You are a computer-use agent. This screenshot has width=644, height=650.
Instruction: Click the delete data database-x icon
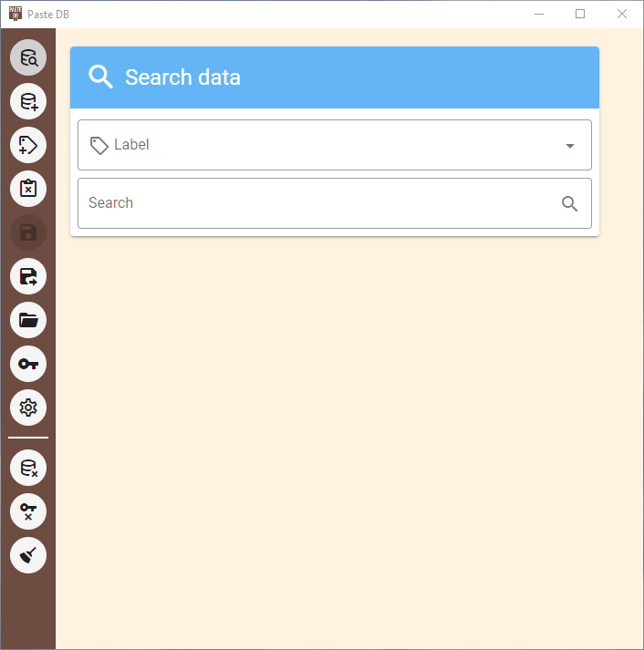(28, 468)
